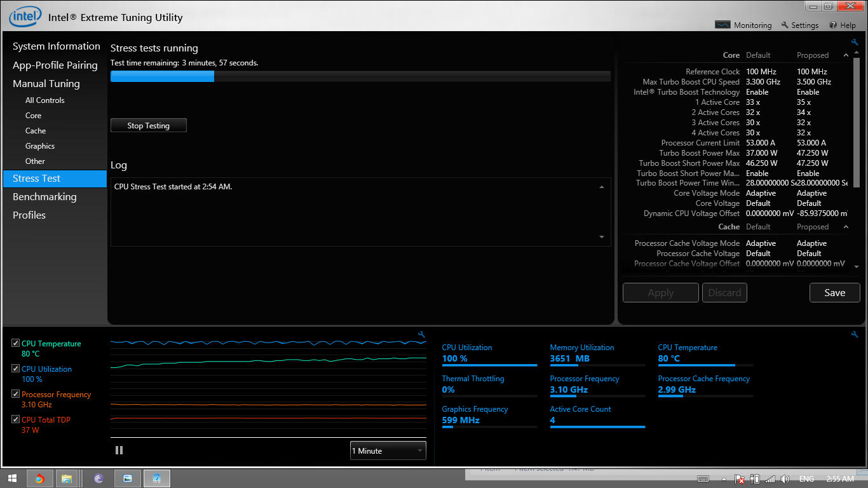This screenshot has width=868, height=488.
Task: Open Firefox from the taskbar
Action: point(40,478)
